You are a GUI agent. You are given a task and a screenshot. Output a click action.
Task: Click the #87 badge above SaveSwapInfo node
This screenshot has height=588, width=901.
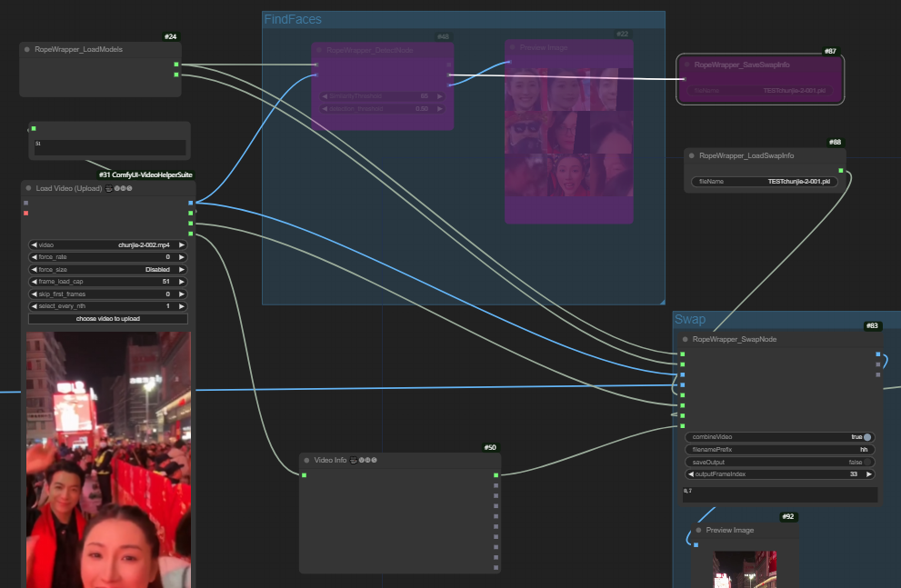tap(830, 51)
